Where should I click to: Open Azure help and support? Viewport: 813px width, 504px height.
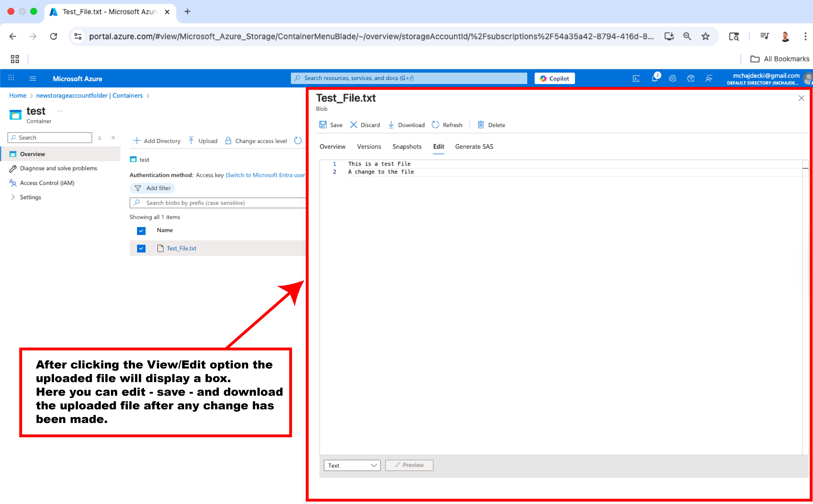click(x=691, y=78)
